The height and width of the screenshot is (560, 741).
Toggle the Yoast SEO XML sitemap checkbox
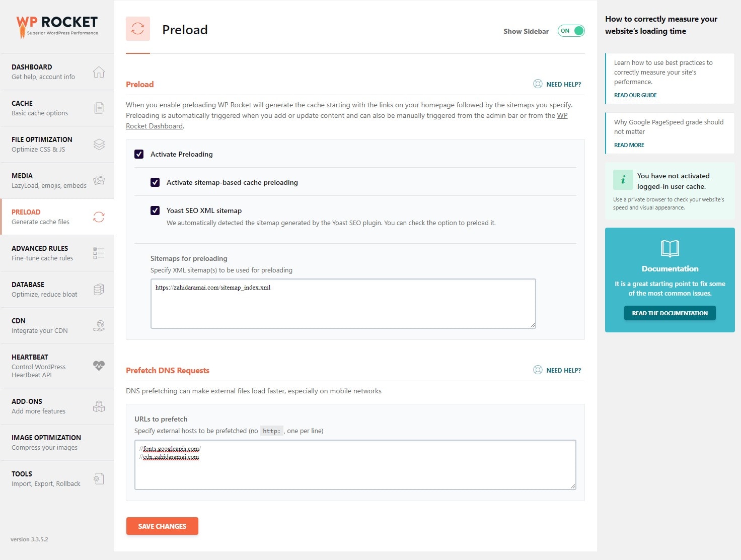coord(155,211)
